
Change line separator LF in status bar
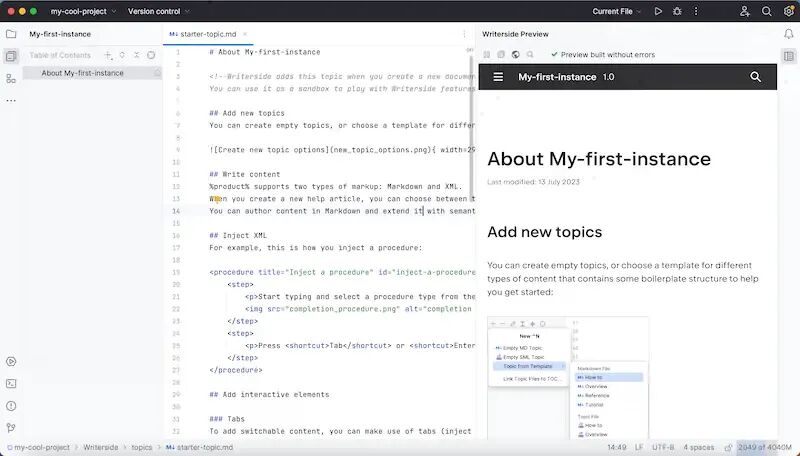point(639,447)
